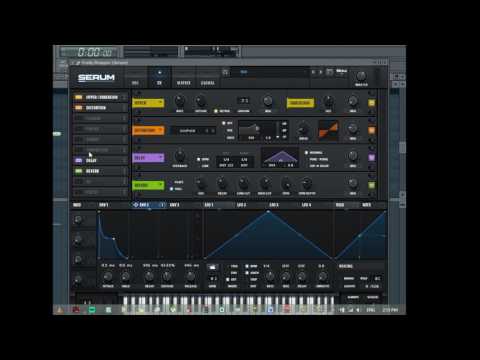Select the LFO 2 modulator tab
Screen dimensions: 480x360
click(x=242, y=205)
